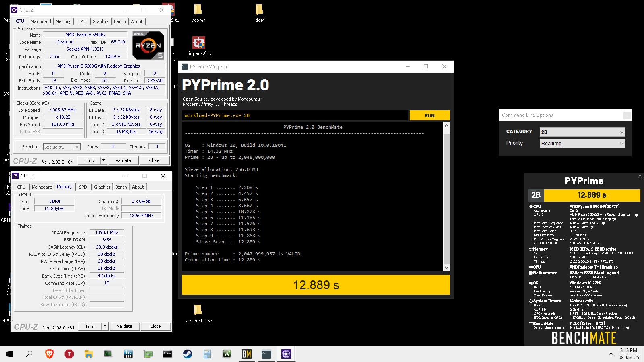Open taskbar search magnifier
The image size is (644, 362).
(x=29, y=354)
